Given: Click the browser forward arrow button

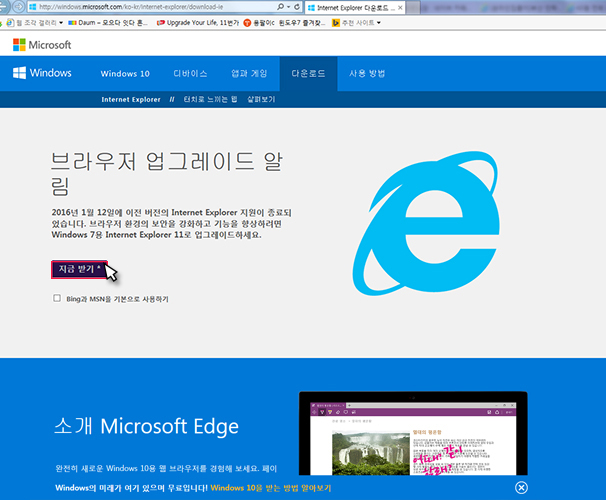Looking at the screenshot, I should 19,7.
